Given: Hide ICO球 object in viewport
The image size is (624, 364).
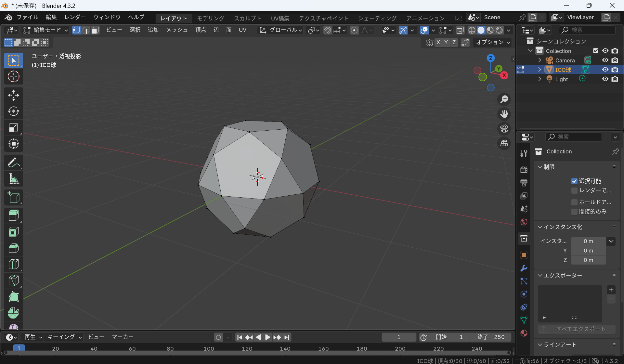Looking at the screenshot, I should click(605, 70).
